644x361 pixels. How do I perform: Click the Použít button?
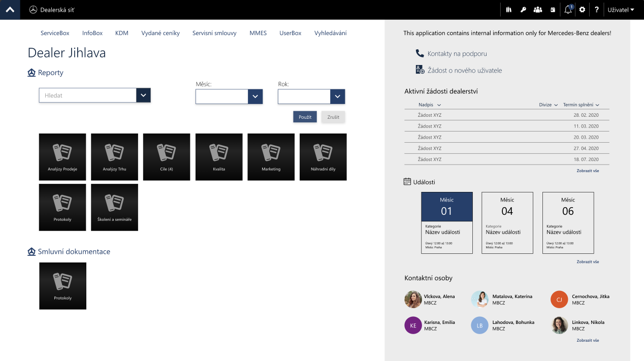point(305,116)
